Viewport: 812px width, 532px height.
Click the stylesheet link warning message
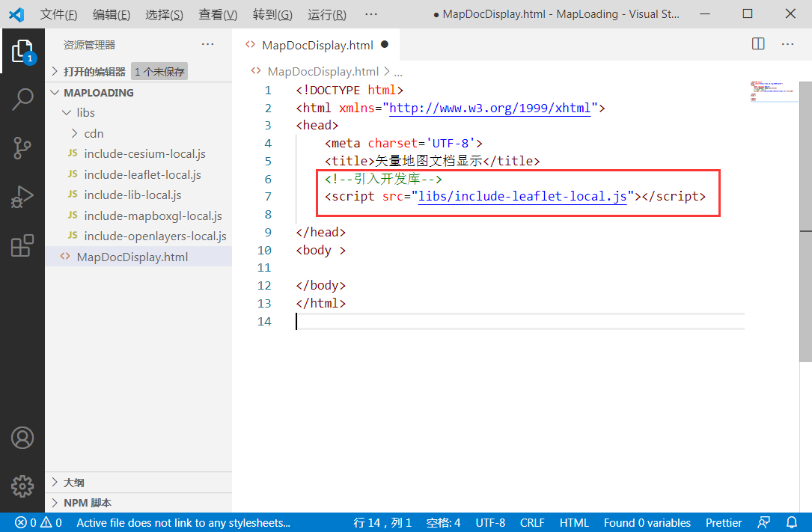coord(183,523)
